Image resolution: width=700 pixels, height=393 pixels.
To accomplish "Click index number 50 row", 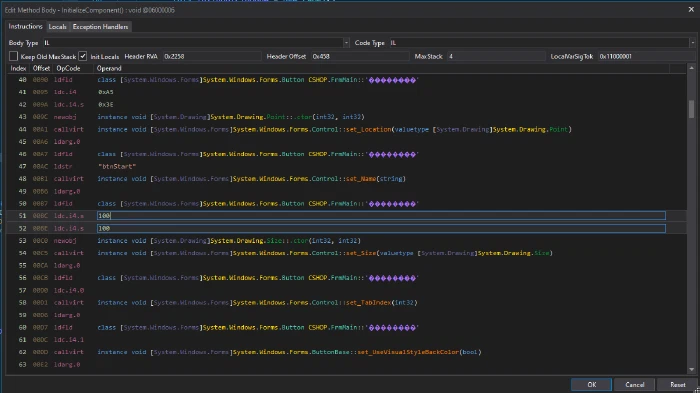I will [22, 204].
